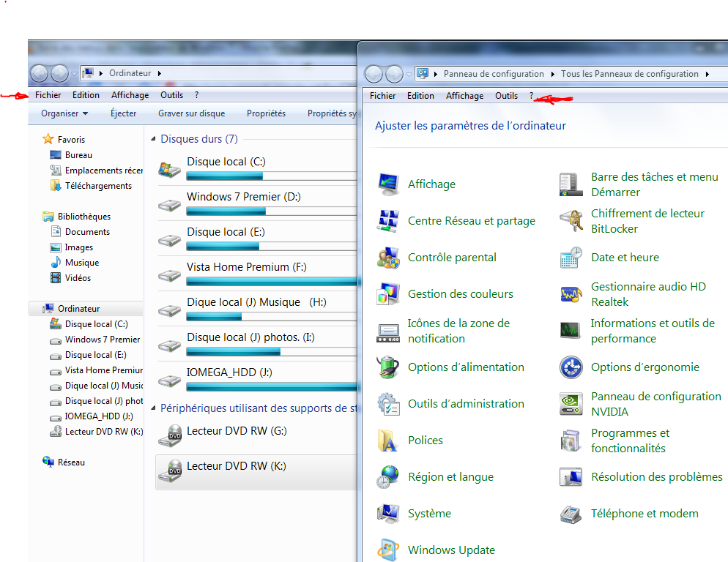Open Résolution des problèmes icon
The width and height of the screenshot is (728, 562).
coord(571,477)
